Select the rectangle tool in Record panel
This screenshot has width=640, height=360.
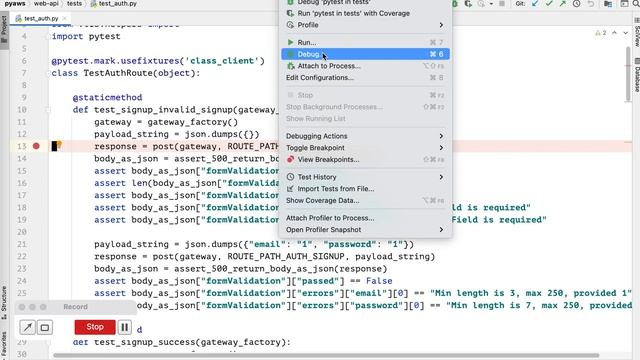(x=45, y=327)
